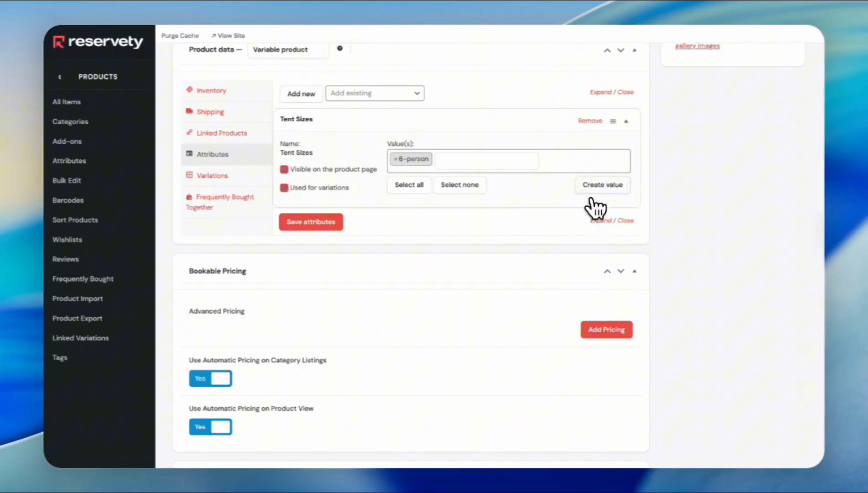Move Product data panel down
Image resolution: width=868 pixels, height=493 pixels.
620,50
